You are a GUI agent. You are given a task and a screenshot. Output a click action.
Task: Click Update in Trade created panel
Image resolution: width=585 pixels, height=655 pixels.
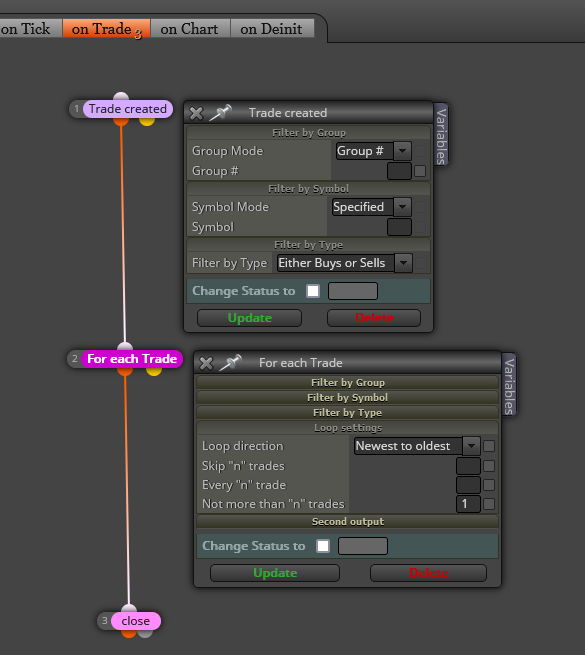pos(249,318)
